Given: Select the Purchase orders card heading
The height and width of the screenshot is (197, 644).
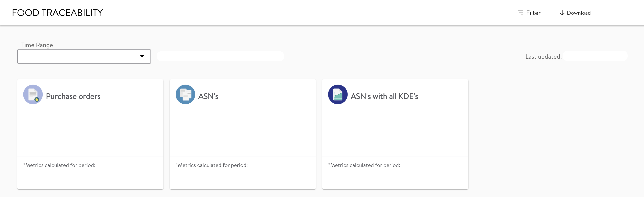Looking at the screenshot, I should pos(73,96).
